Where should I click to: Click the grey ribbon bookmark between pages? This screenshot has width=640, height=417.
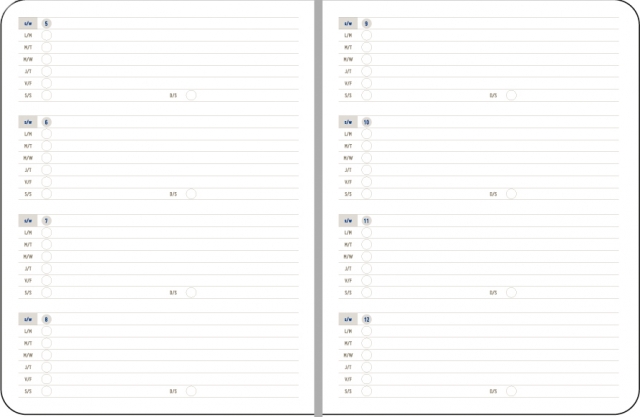(x=318, y=208)
